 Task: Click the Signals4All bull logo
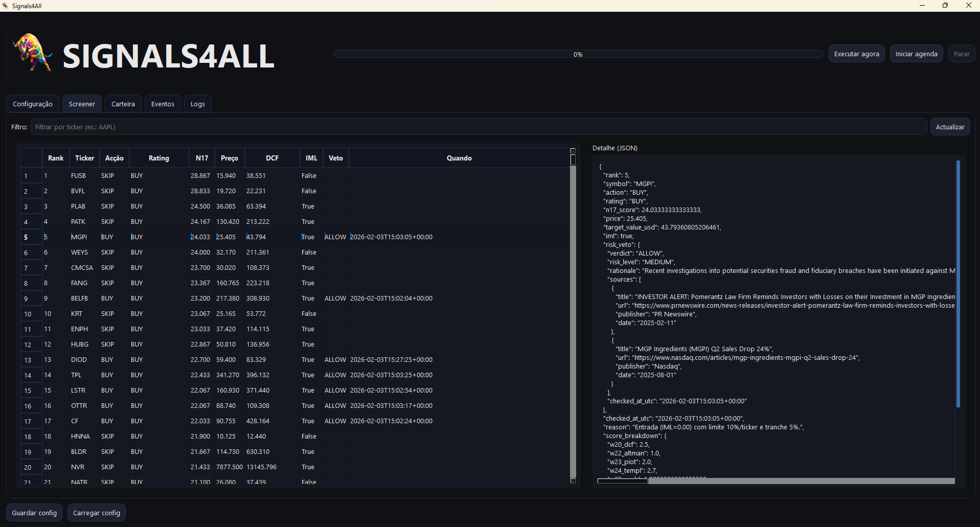[x=32, y=53]
